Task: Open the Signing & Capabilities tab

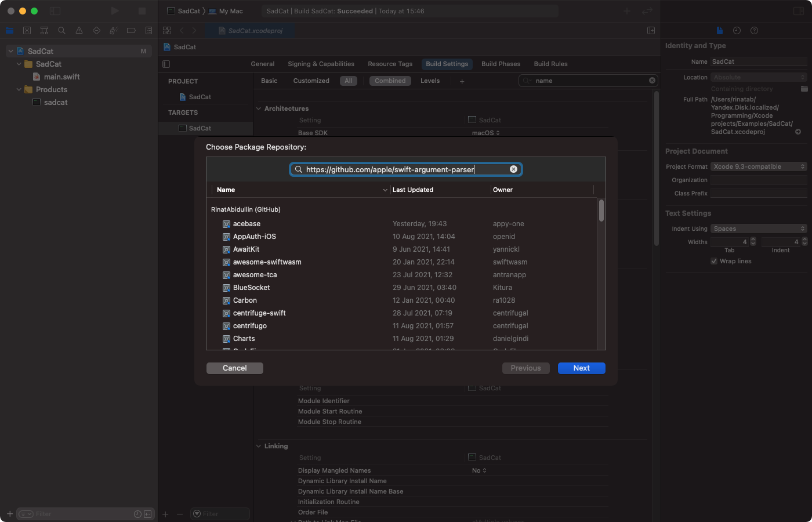Action: click(321, 64)
